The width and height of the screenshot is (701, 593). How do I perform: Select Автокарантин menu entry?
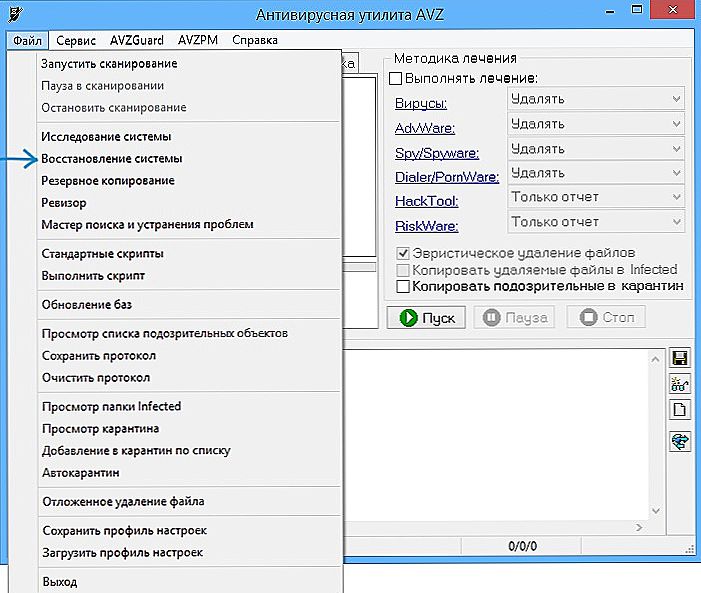tap(189, 473)
